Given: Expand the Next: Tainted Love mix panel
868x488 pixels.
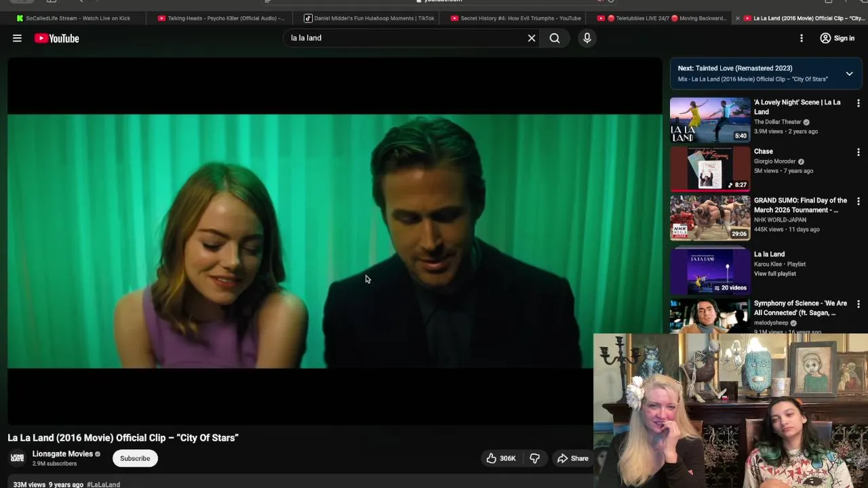Looking at the screenshot, I should [x=849, y=73].
